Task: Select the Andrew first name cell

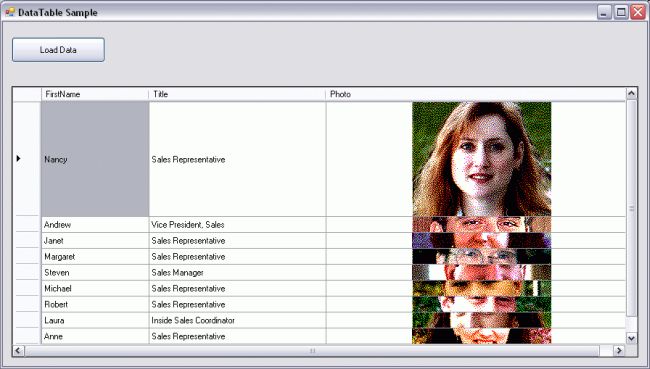Action: [x=95, y=225]
